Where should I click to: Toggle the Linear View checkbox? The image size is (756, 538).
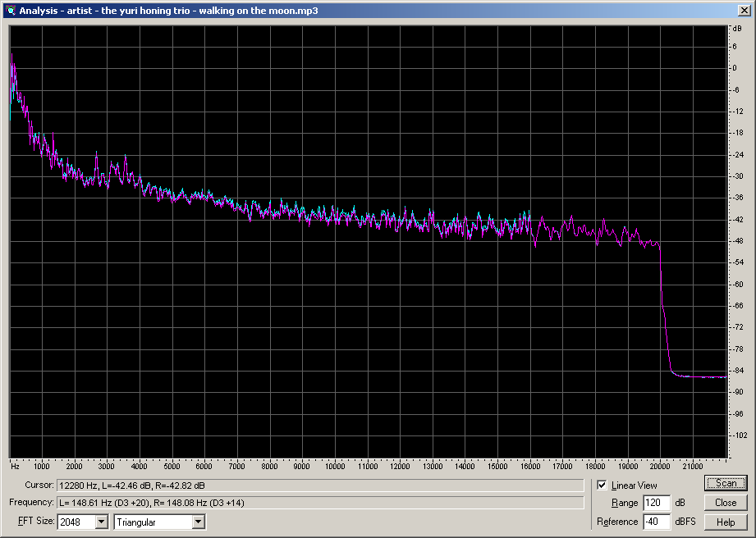click(x=603, y=486)
